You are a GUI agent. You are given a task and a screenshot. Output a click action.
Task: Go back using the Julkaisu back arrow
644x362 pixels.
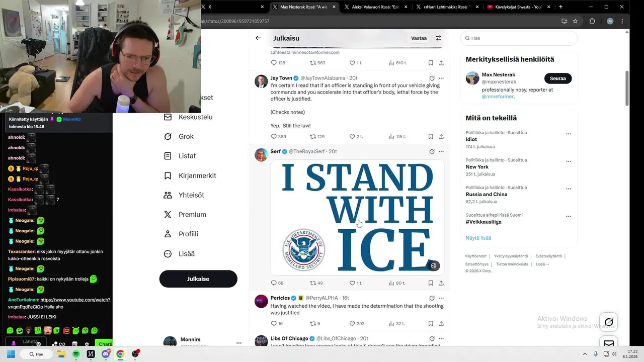pyautogui.click(x=258, y=38)
